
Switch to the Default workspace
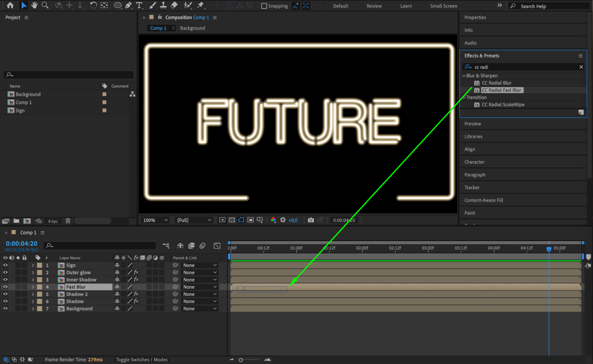click(x=340, y=6)
